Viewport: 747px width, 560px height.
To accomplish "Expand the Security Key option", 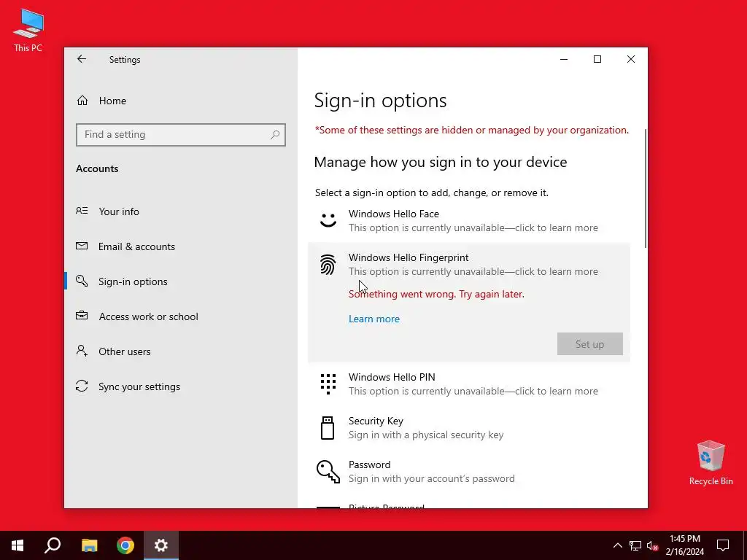I will point(469,427).
